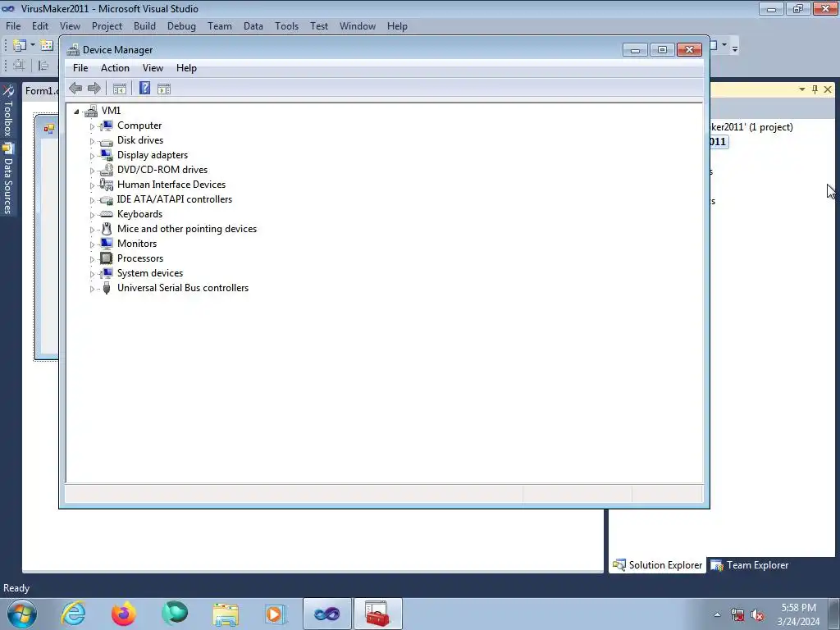Select Human Interface Devices row text
Viewport: 840px width, 630px height.
pos(171,185)
